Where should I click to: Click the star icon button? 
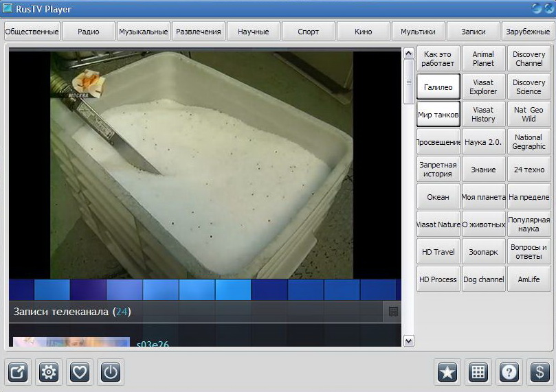coord(447,372)
